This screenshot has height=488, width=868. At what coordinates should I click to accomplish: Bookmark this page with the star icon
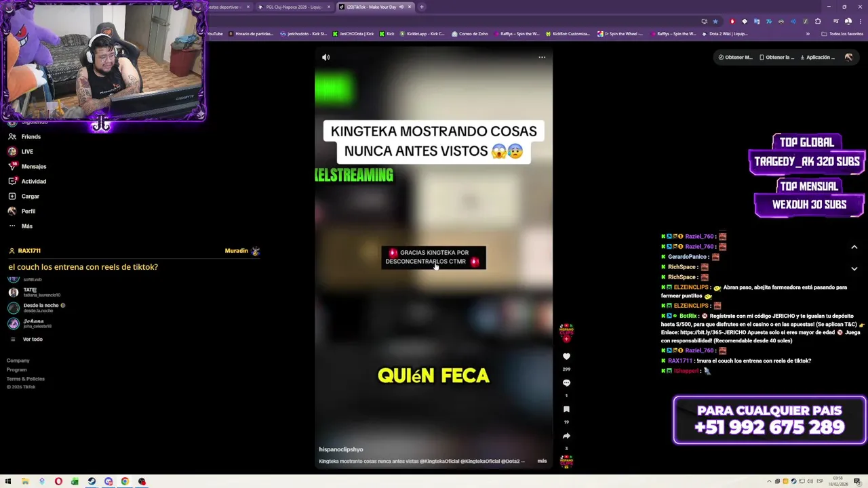pyautogui.click(x=715, y=21)
